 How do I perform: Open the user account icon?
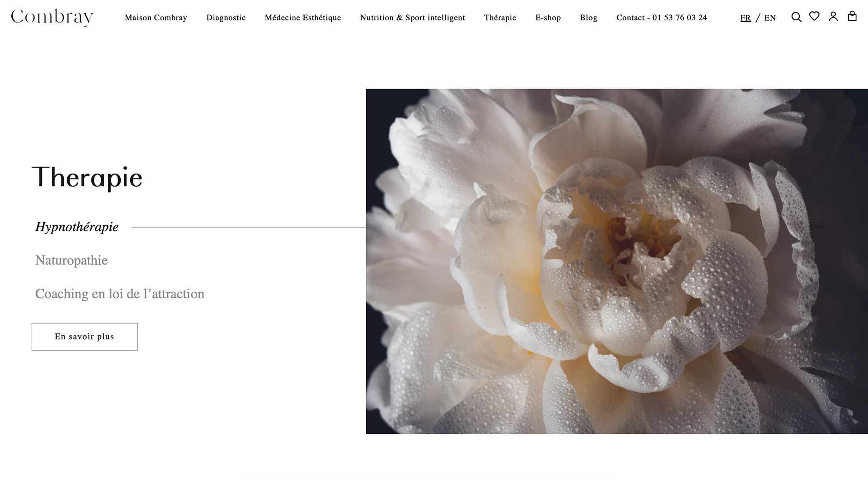pyautogui.click(x=833, y=17)
